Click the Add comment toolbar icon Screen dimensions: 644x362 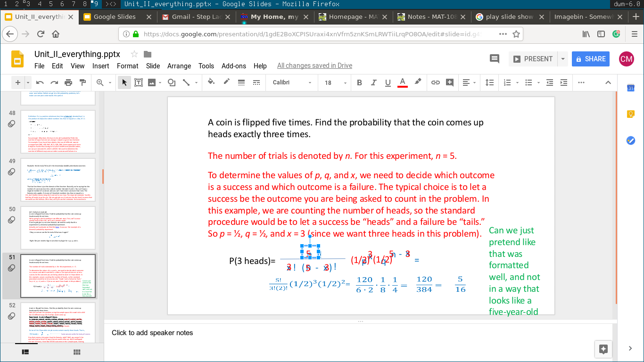(x=450, y=82)
